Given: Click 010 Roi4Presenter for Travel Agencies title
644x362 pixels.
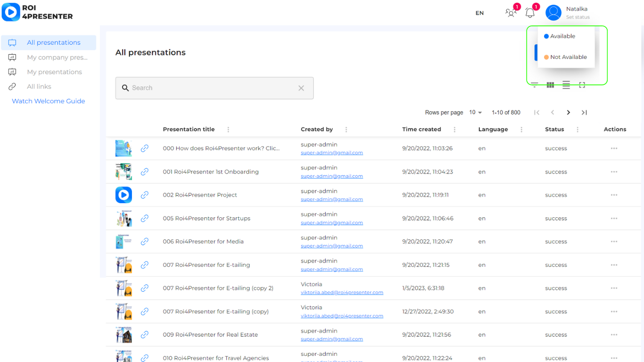Looking at the screenshot, I should point(216,358).
